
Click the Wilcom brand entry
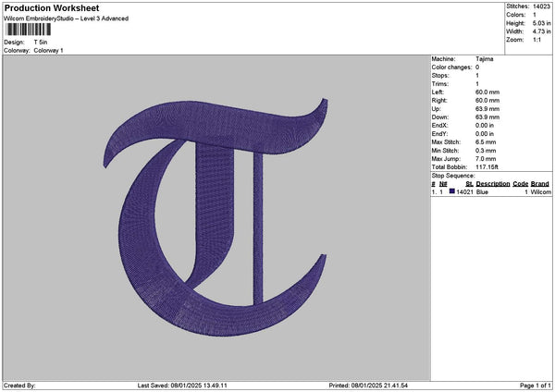[x=540, y=192]
